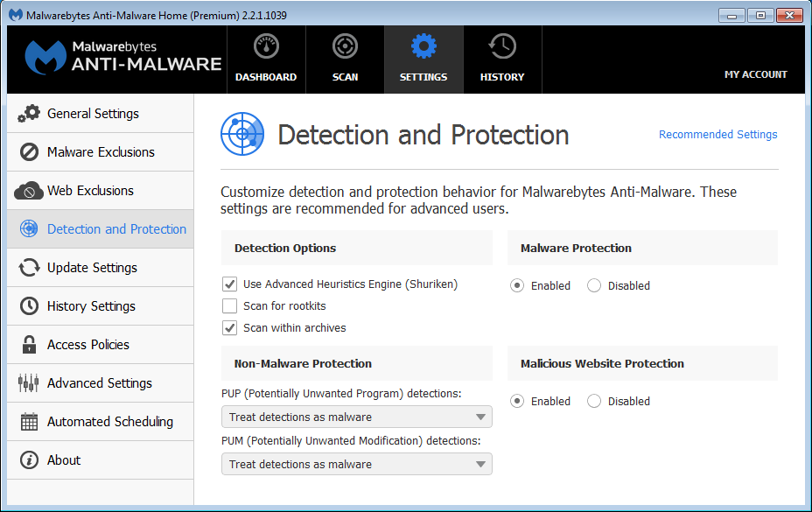This screenshot has width=812, height=512.
Task: Show the About page
Action: 101,459
